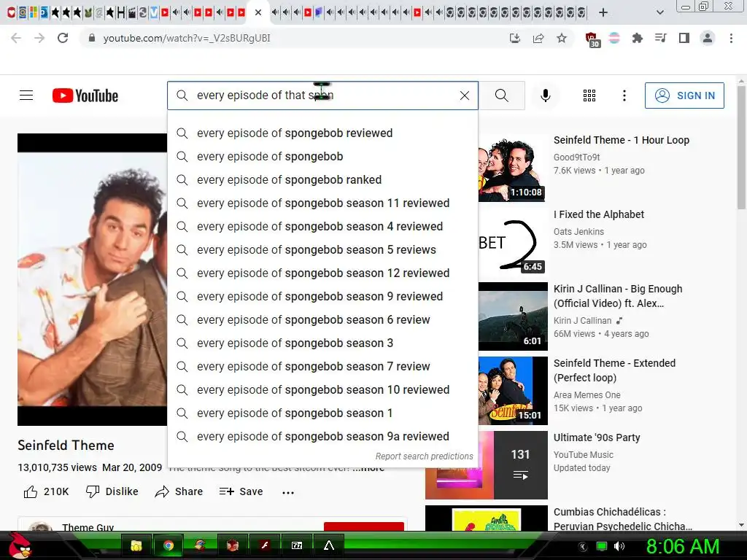Click the volume speaker tray icon
Image resolution: width=747 pixels, height=560 pixels.
pyautogui.click(x=619, y=546)
